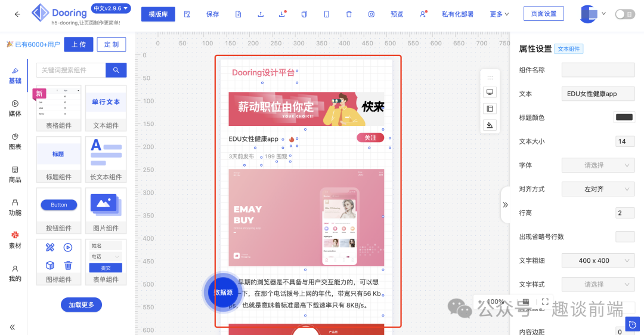Open the 对齐方式 dropdown showing 左对齐
644x335 pixels.
tap(598, 189)
